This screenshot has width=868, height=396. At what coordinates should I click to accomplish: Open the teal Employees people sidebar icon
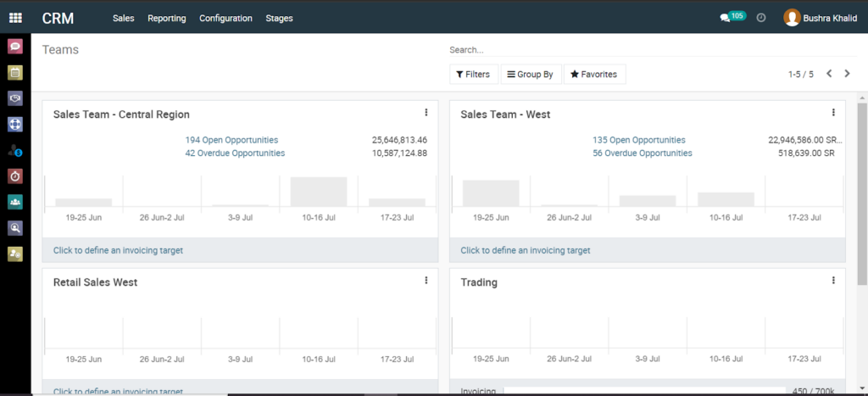tap(15, 202)
